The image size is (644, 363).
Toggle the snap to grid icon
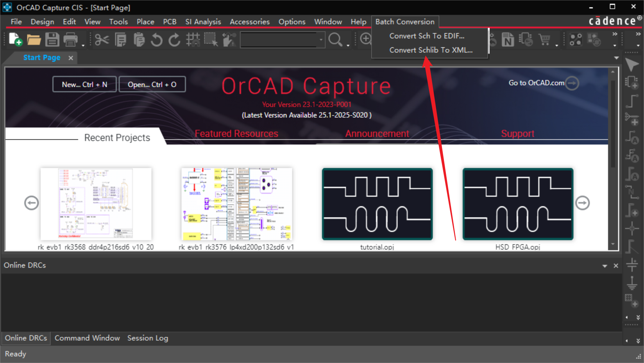(x=193, y=40)
